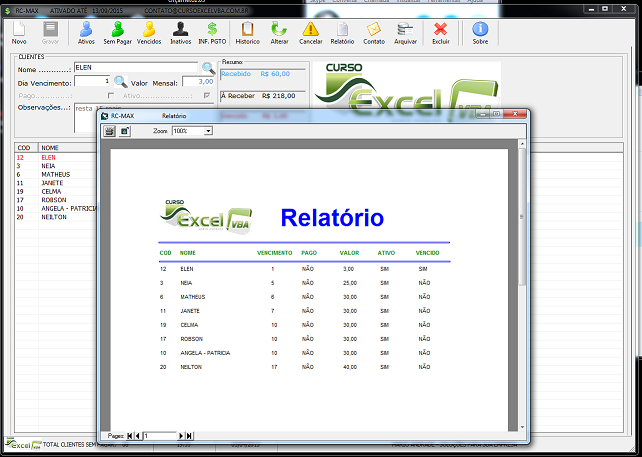Screen dimensions: 642x457
Task: Show Ativos clients
Action: 86,33
